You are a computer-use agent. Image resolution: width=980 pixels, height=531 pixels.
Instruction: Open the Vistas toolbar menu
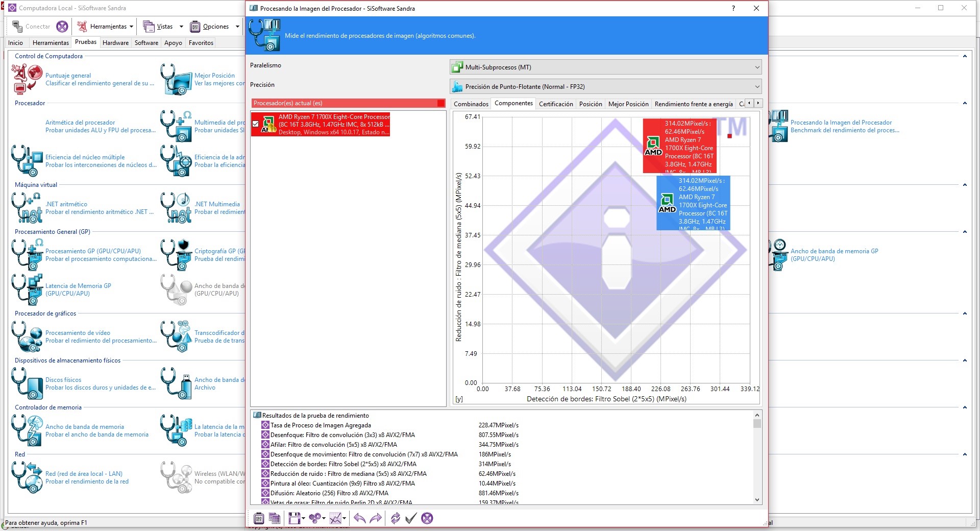pyautogui.click(x=163, y=27)
